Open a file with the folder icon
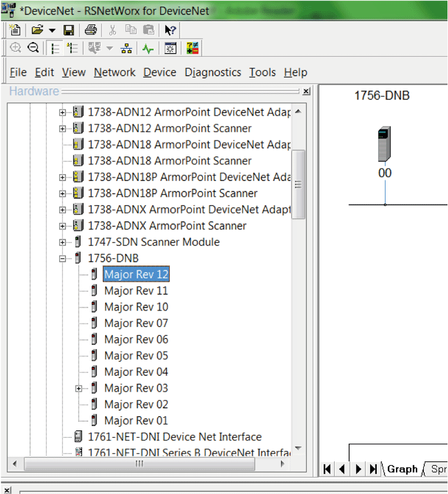The height and width of the screenshot is (494, 448). (38, 30)
